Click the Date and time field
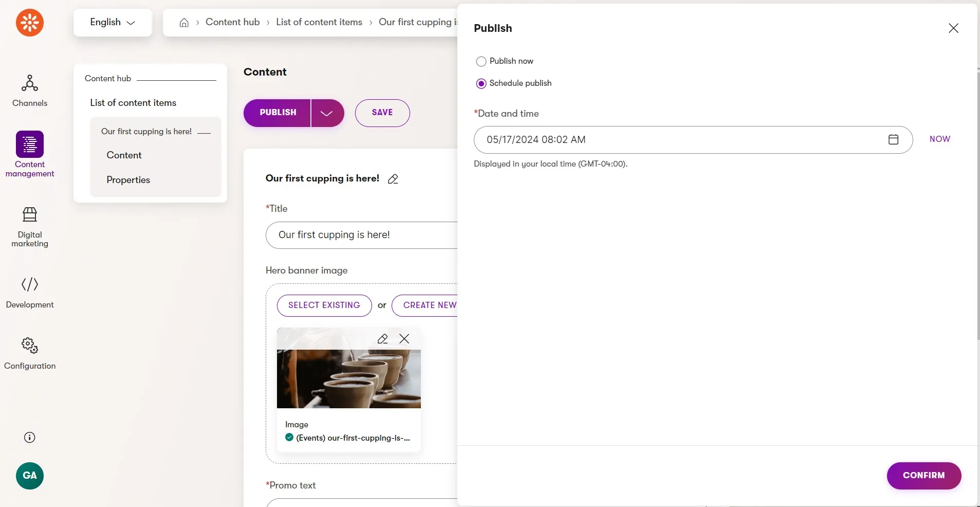This screenshot has height=507, width=980. tap(693, 140)
